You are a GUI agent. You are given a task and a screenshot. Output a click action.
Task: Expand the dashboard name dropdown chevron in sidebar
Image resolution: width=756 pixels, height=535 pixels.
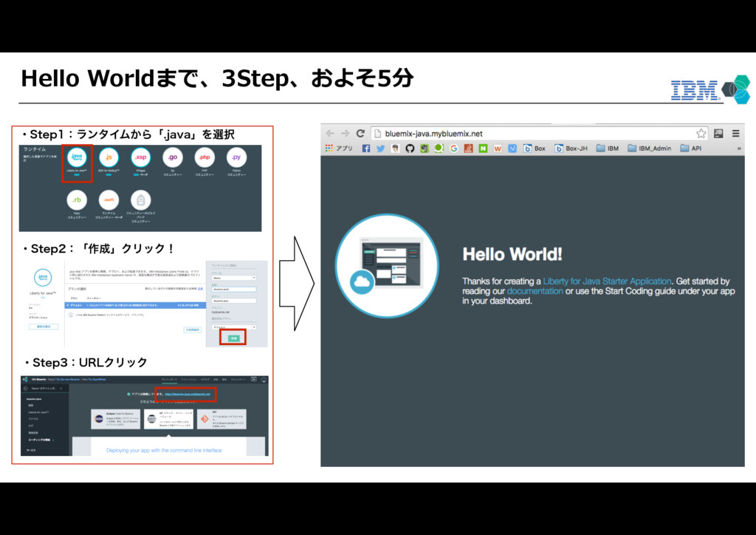(61, 389)
